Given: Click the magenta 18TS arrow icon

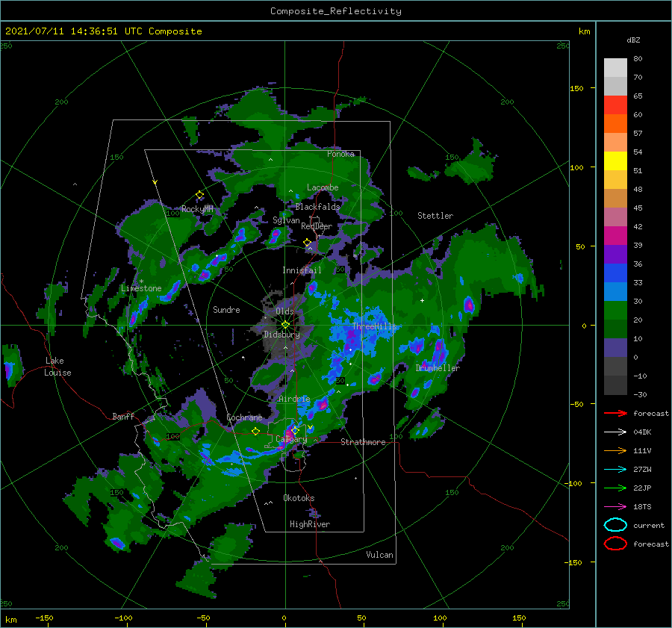Looking at the screenshot, I should coord(615,507).
